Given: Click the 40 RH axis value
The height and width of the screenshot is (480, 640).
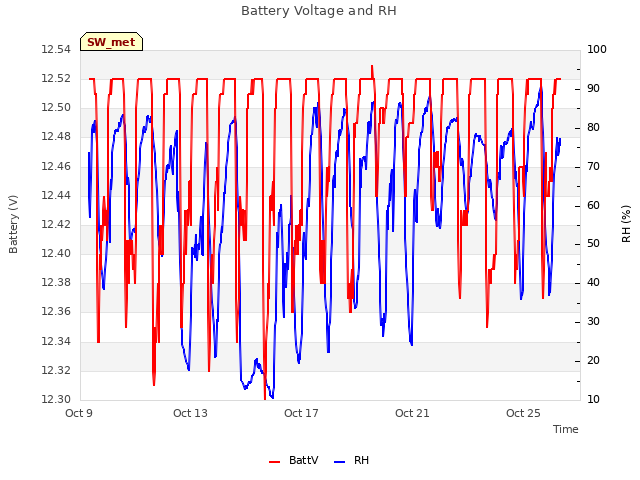Looking at the screenshot, I should point(593,282).
